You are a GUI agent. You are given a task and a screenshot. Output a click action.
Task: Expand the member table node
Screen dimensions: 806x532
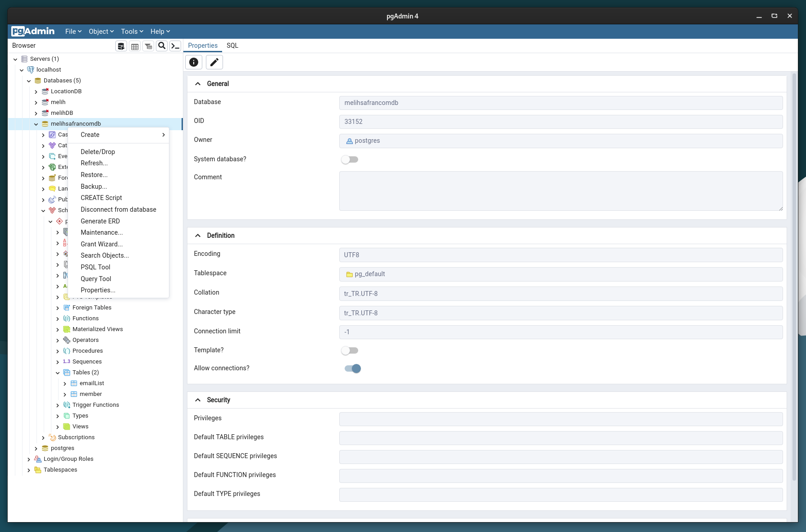point(65,395)
